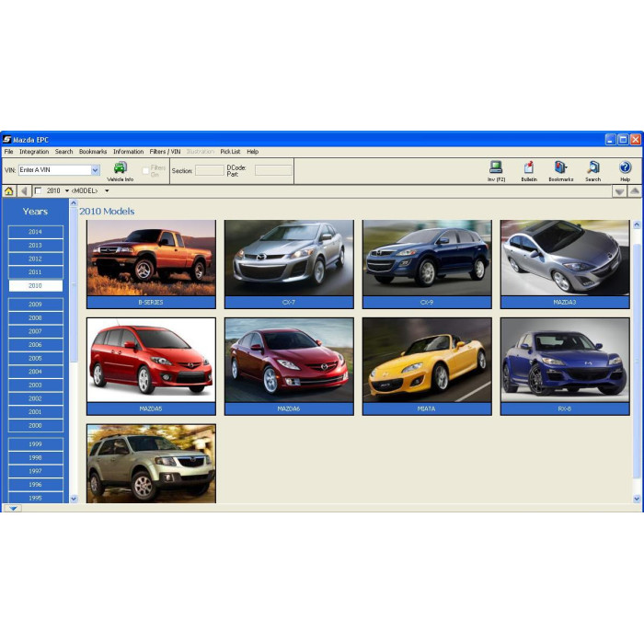The image size is (644, 644).
Task: Click the Mazda EPC title bar app icon
Action: pyautogui.click(x=7, y=140)
